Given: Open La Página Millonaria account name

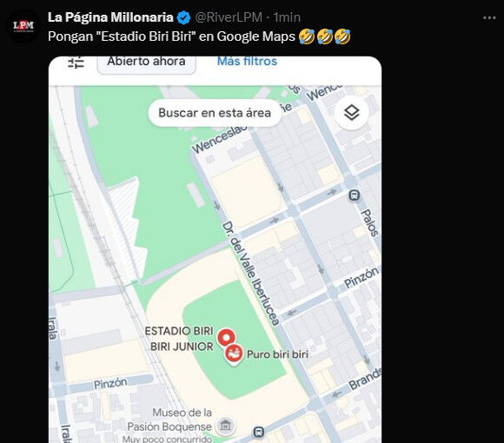Looking at the screenshot, I should (110, 17).
